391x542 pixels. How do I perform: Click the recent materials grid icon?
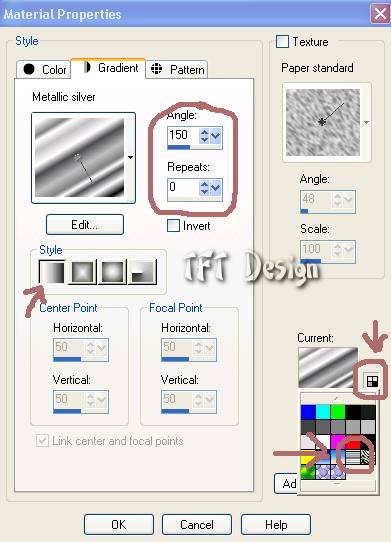[x=372, y=381]
